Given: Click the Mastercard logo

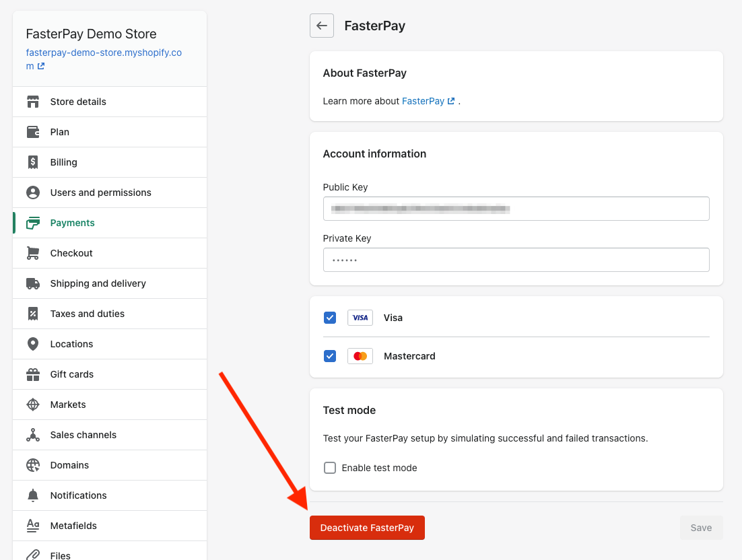Looking at the screenshot, I should (x=360, y=356).
